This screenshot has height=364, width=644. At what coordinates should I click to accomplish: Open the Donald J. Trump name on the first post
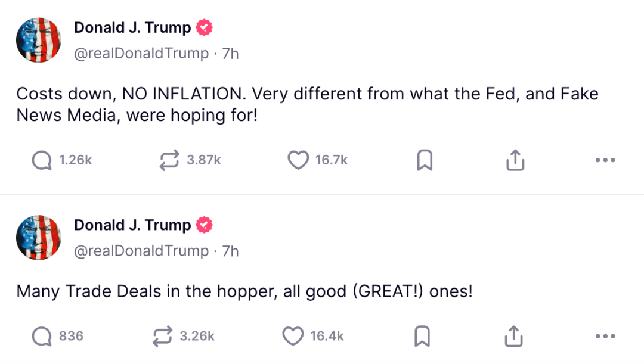[132, 27]
